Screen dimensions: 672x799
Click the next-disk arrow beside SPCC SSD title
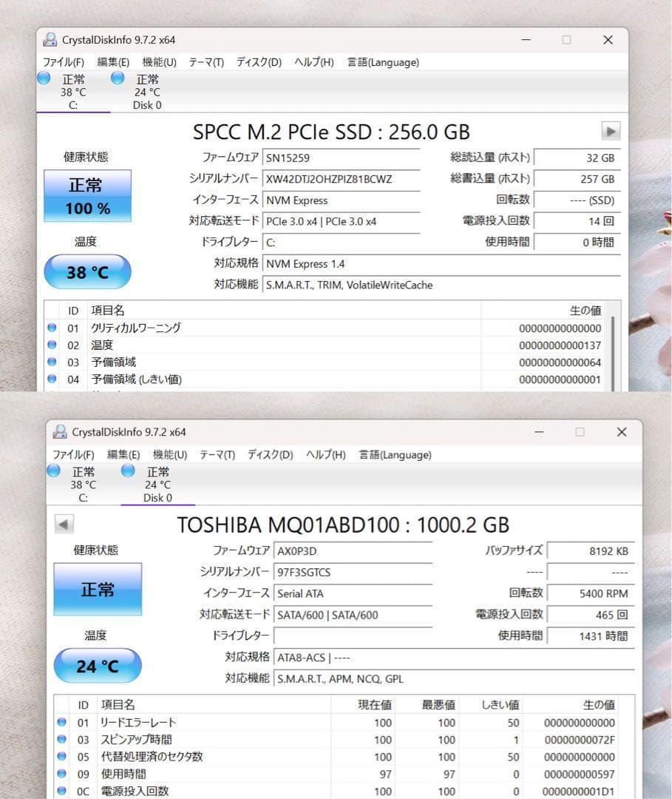click(611, 131)
